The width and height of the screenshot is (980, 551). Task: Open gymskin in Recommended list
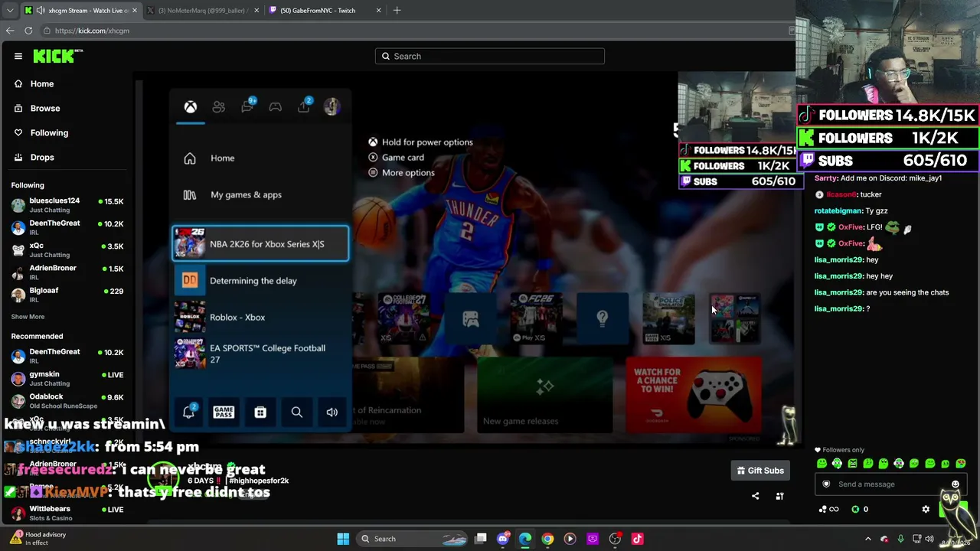tap(67, 378)
